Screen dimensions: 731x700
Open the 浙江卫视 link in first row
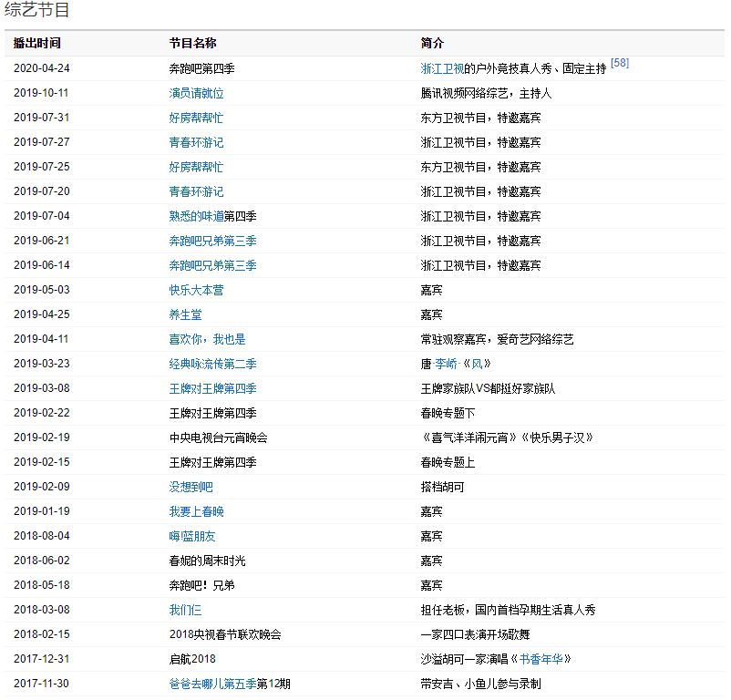click(x=442, y=68)
